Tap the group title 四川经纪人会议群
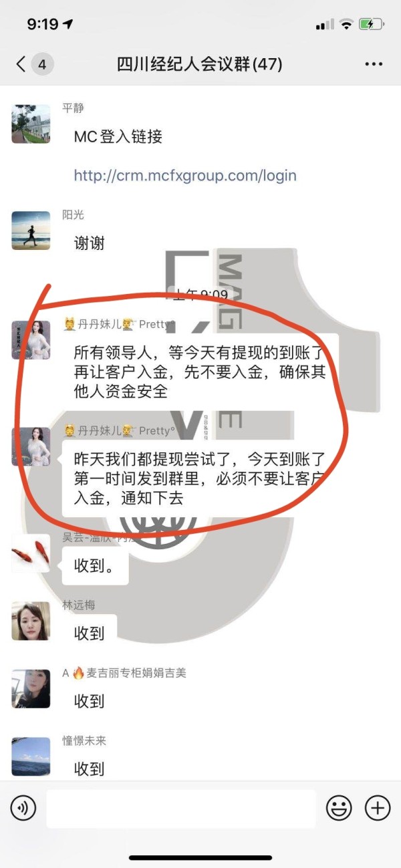The image size is (401, 868). (x=200, y=64)
